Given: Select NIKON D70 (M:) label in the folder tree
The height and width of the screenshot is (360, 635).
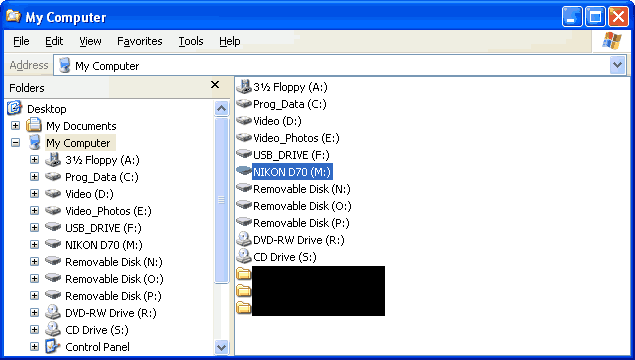Looking at the screenshot, I should 104,245.
